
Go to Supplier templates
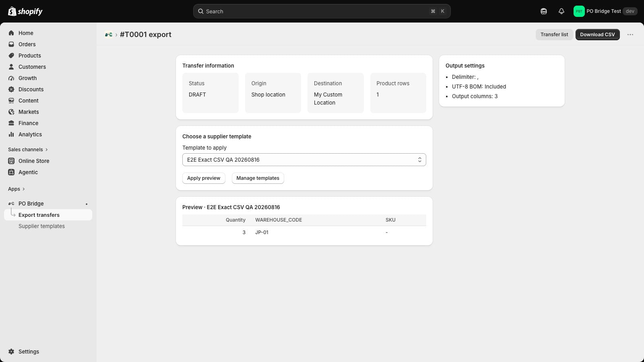(x=41, y=226)
